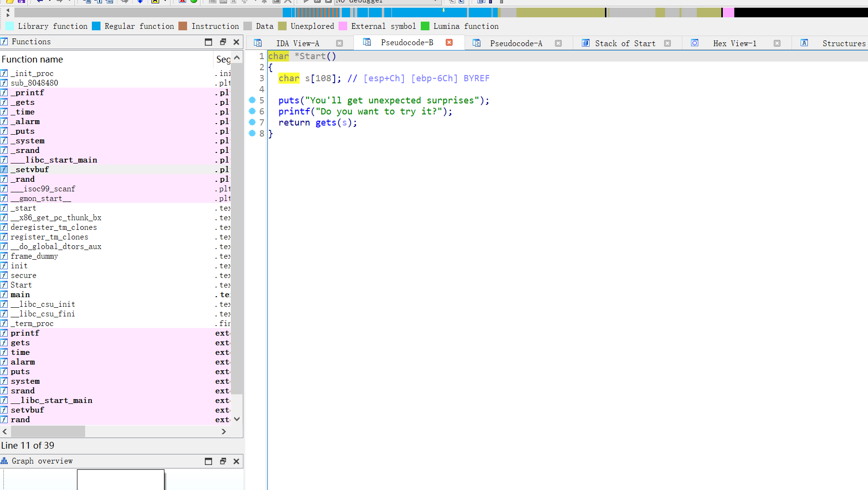Maximize the Functions panel

click(208, 42)
